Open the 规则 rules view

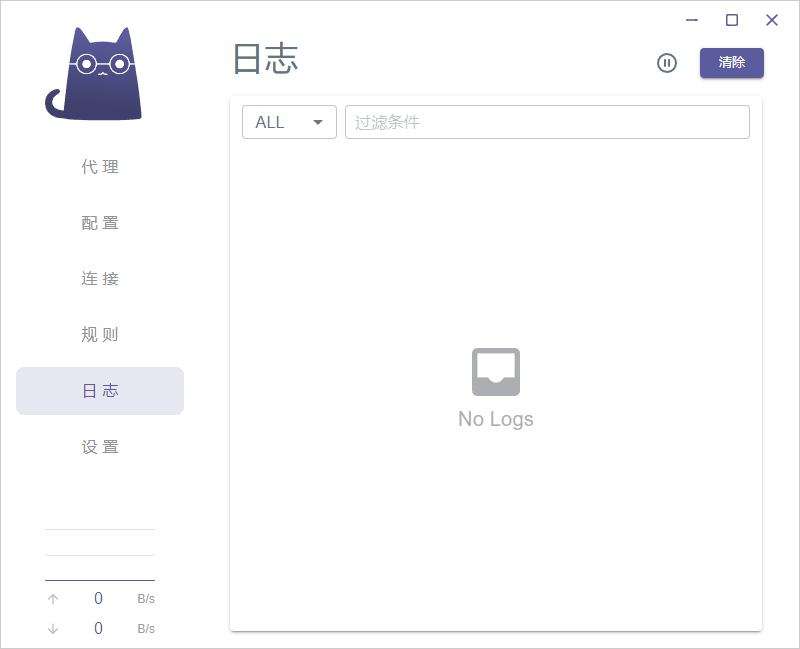coord(99,335)
